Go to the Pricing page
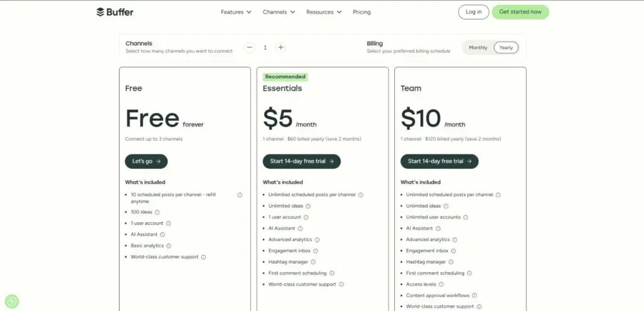This screenshot has height=311, width=644. 362,12
